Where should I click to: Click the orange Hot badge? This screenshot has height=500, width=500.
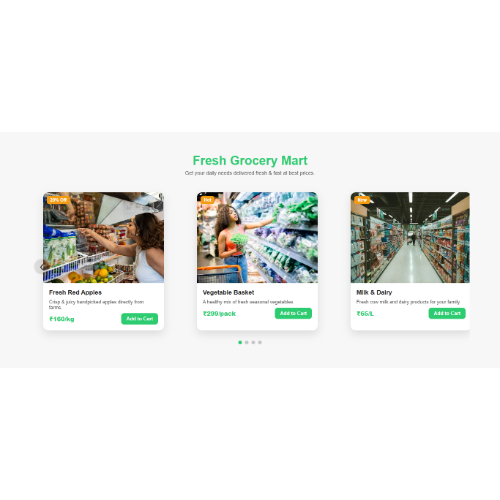click(207, 200)
